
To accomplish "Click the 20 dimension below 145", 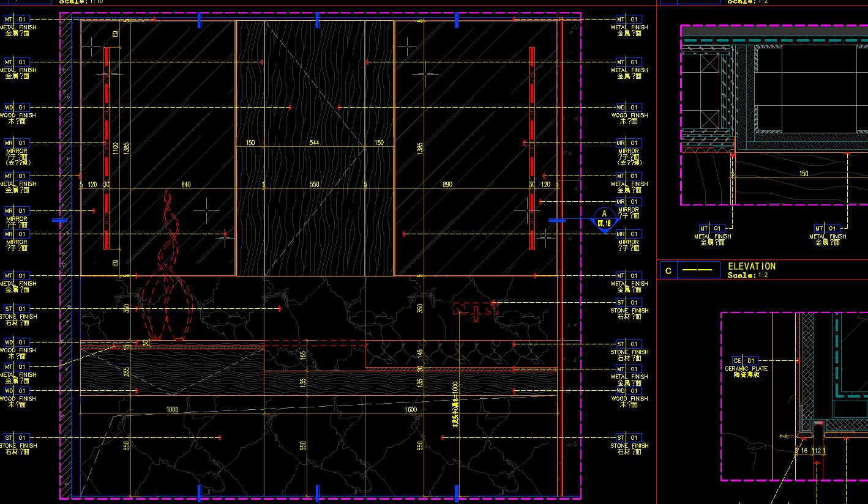I will (x=420, y=368).
